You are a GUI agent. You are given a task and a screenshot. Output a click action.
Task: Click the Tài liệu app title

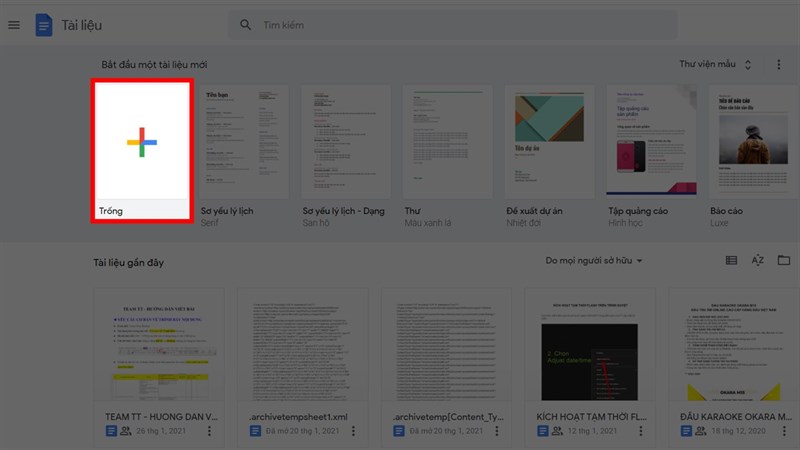click(82, 25)
